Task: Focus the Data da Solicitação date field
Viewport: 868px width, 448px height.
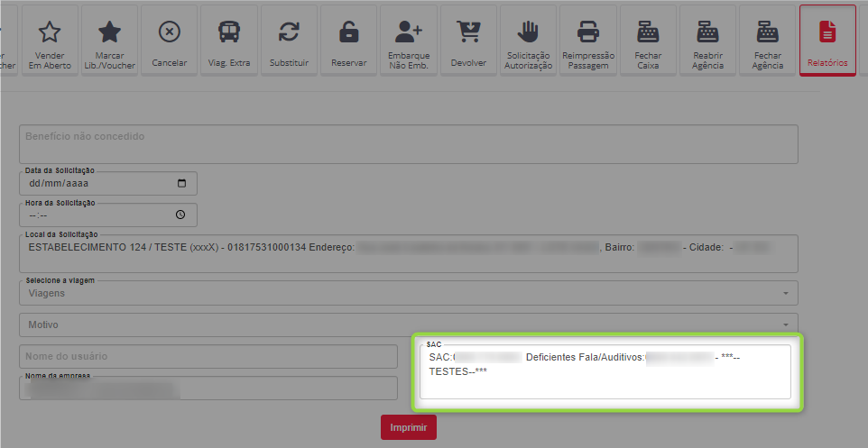Action: [x=108, y=184]
